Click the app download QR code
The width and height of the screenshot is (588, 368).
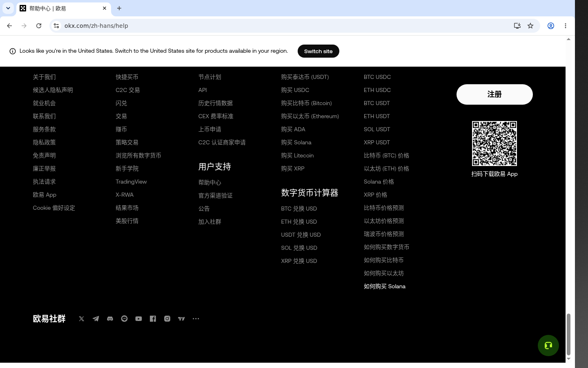pos(494,144)
